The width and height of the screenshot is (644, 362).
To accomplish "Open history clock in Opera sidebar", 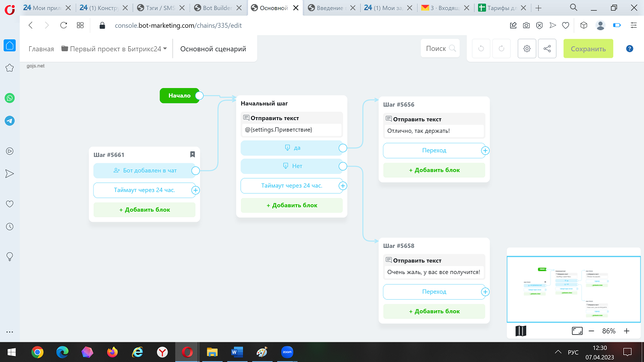I will click(x=10, y=227).
